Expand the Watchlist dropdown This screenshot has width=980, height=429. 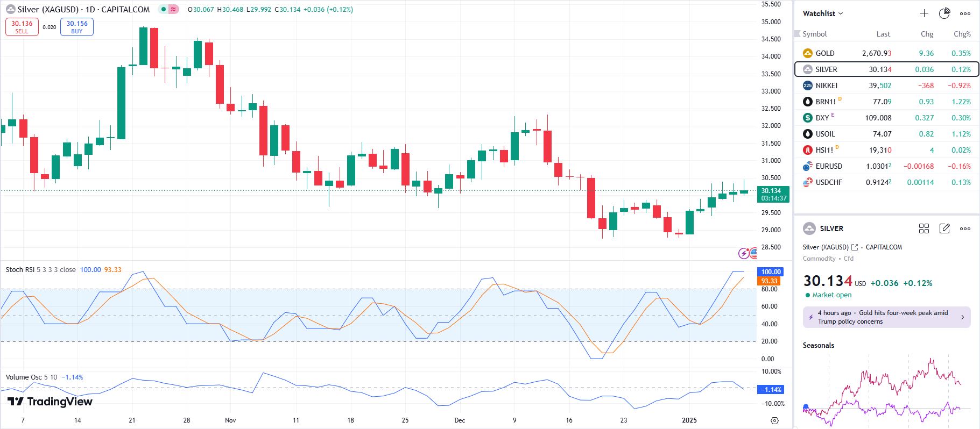(x=823, y=13)
